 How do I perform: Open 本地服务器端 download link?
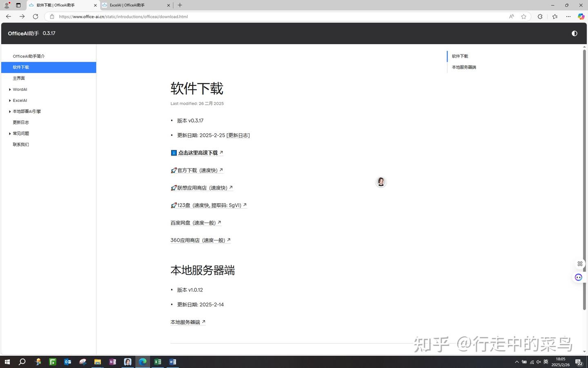[x=188, y=322]
